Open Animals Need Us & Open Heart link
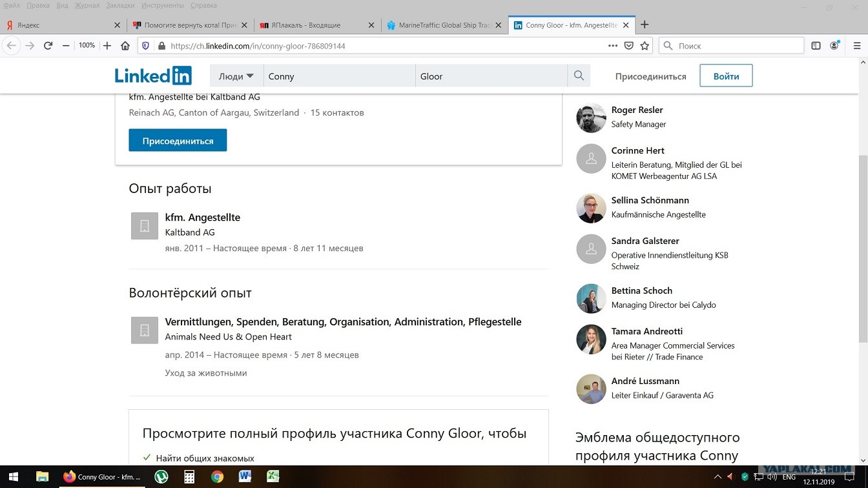This screenshot has height=488, width=868. (229, 337)
